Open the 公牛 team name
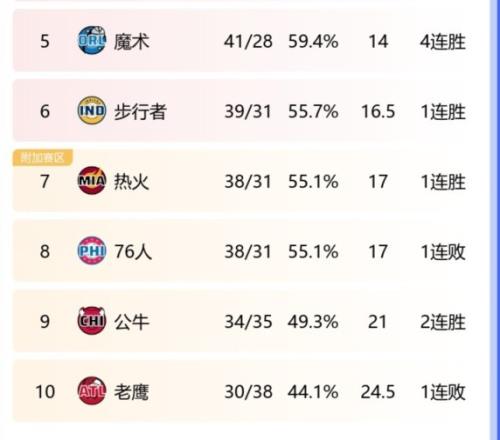Viewport: 500px width, 440px height. [131, 322]
